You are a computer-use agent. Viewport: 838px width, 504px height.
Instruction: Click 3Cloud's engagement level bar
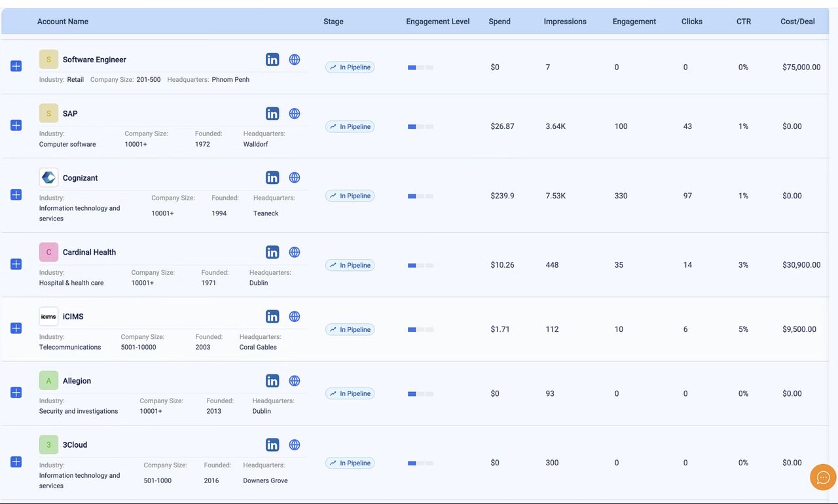420,463
